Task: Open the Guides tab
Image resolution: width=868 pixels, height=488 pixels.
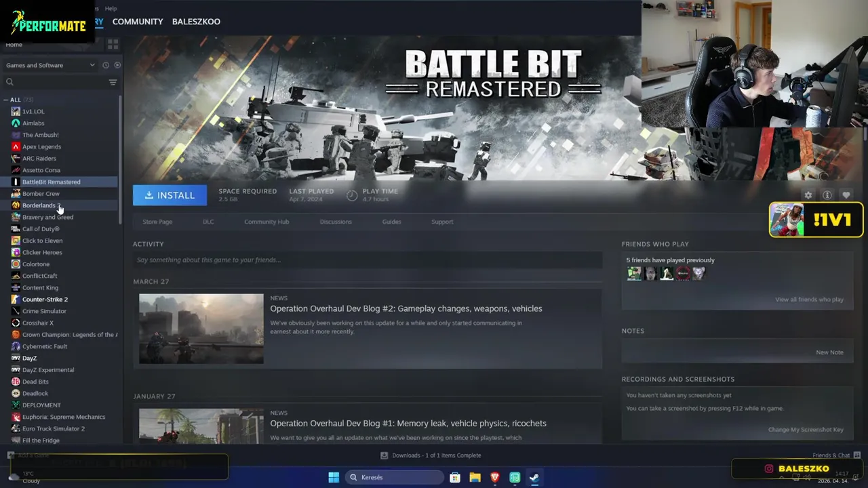Action: (x=391, y=222)
